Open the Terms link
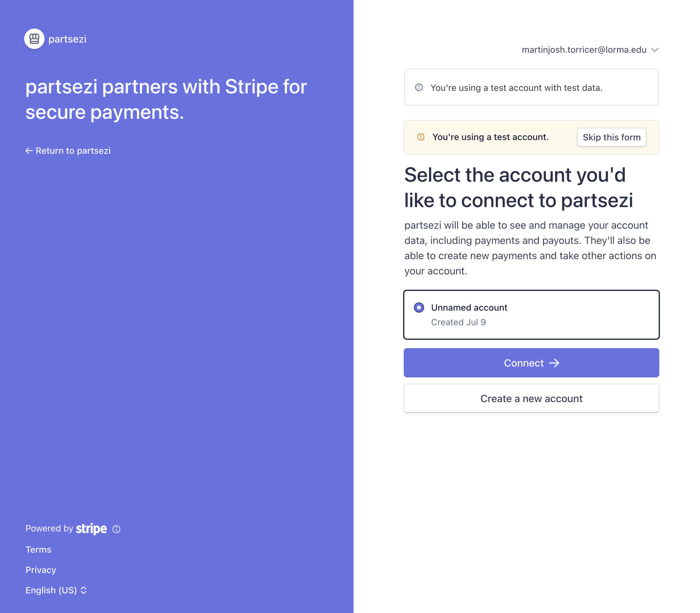700x613 pixels. (38, 550)
